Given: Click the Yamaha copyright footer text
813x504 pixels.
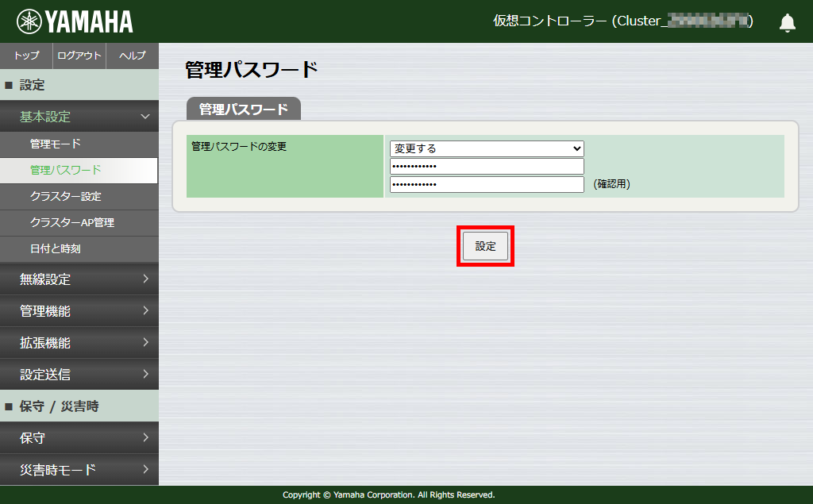Looking at the screenshot, I should (x=389, y=494).
